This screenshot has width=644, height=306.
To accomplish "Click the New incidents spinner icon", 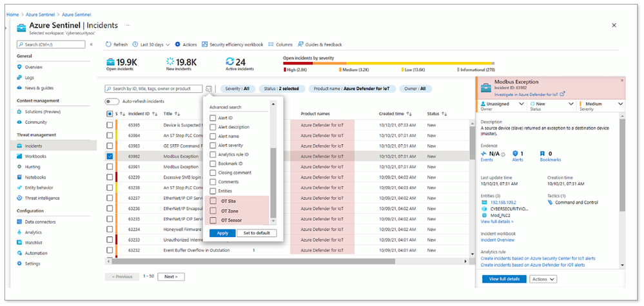I will click(x=170, y=62).
